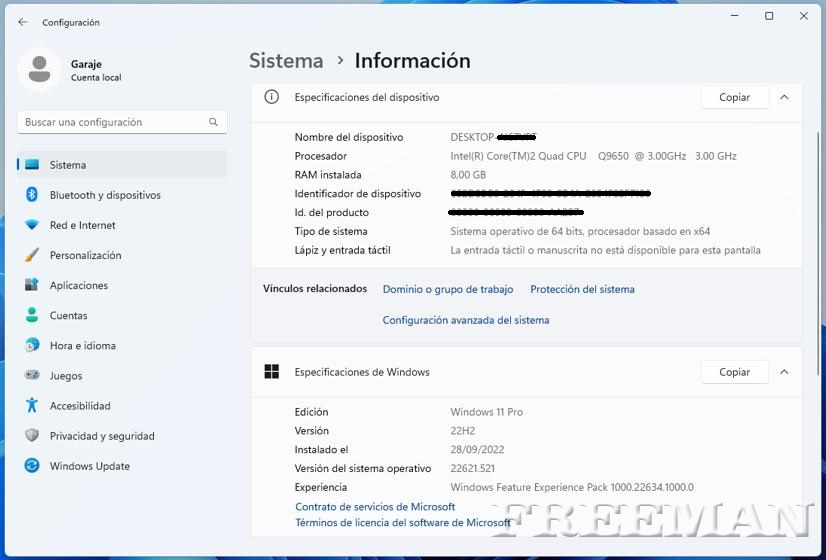The height and width of the screenshot is (560, 826).
Task: Copy the device specifications with Copiar
Action: [x=734, y=97]
